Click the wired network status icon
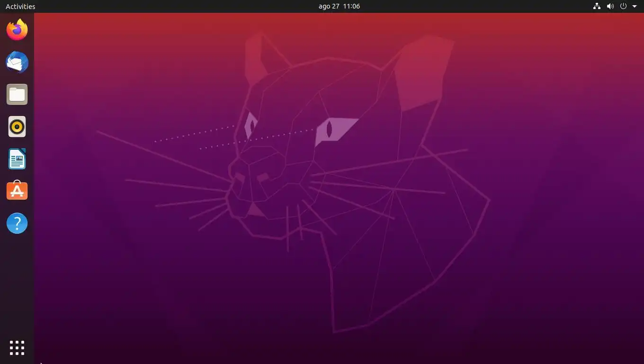This screenshot has width=644, height=364. point(597,6)
